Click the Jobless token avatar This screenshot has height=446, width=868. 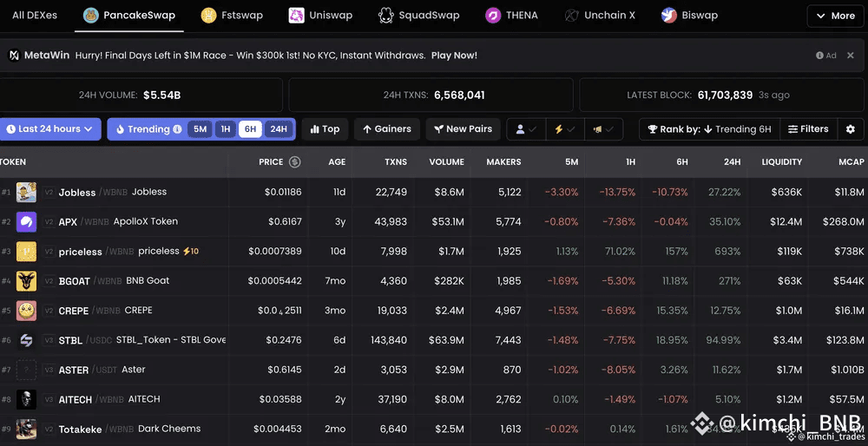coord(26,192)
